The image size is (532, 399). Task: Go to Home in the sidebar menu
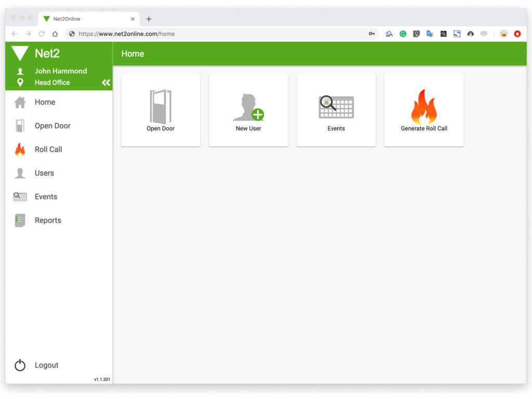click(45, 102)
